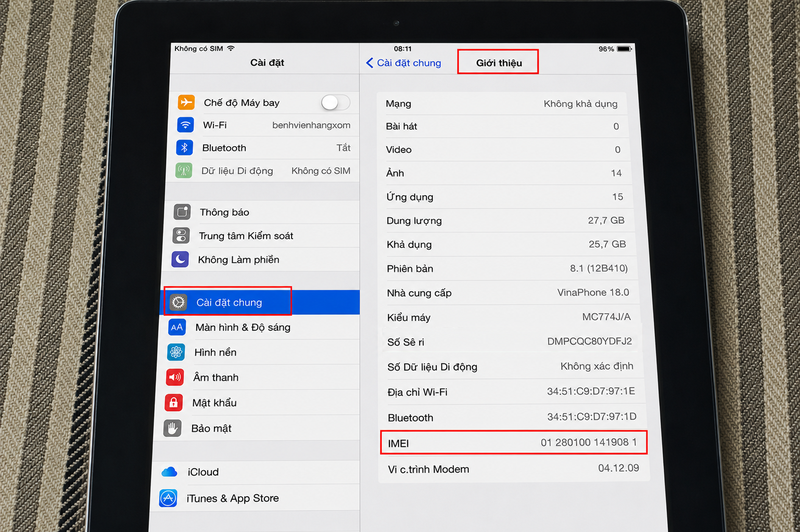The width and height of the screenshot is (800, 532).
Task: Tap Khả dụng value 25,7 GB
Action: coord(607,244)
